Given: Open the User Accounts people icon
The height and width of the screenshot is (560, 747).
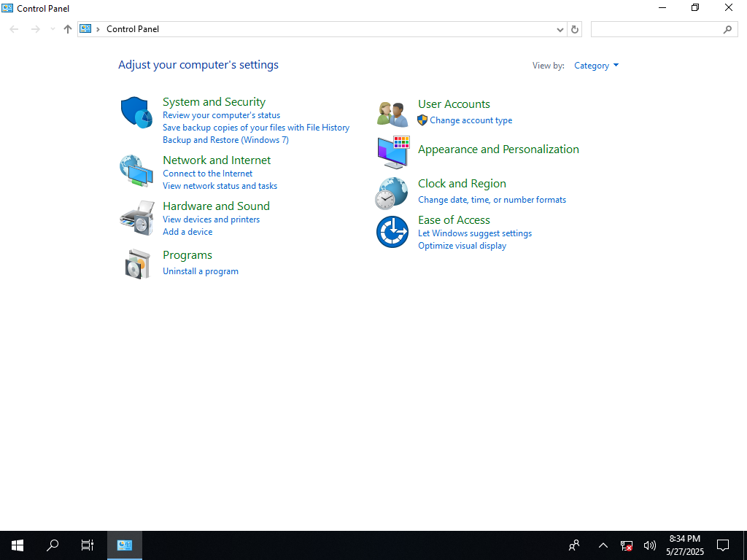Looking at the screenshot, I should tap(392, 114).
